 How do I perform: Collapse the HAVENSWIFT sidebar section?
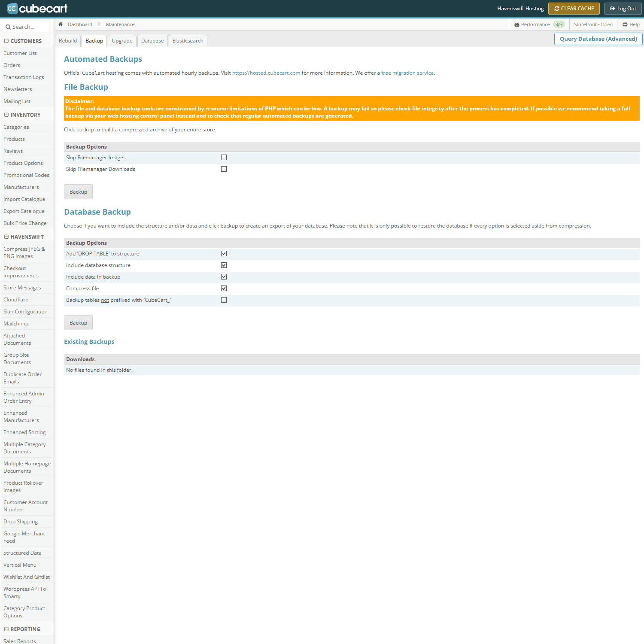coord(6,237)
